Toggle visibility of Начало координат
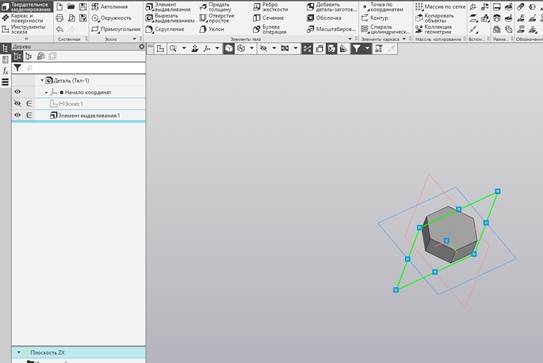 point(17,92)
